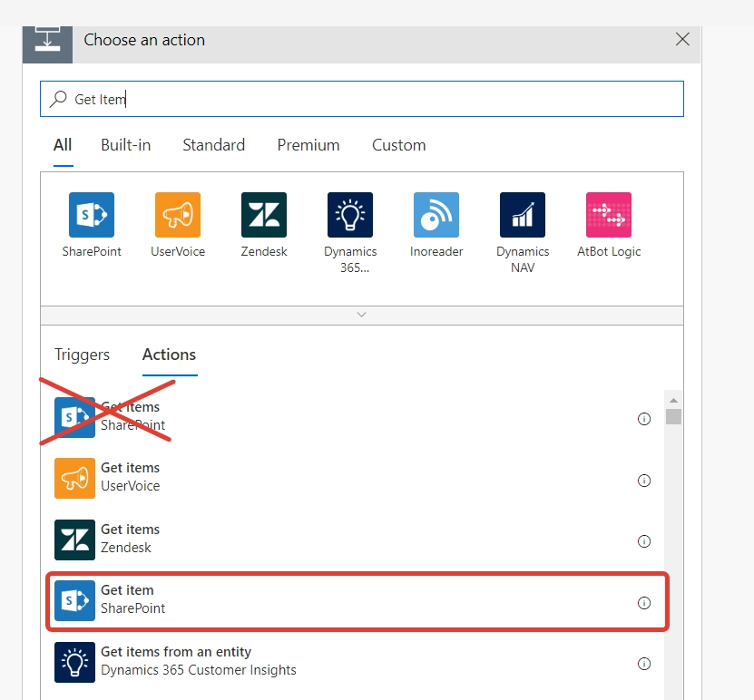Click UserVoice icon in Get items row
754x700 pixels.
(74, 478)
